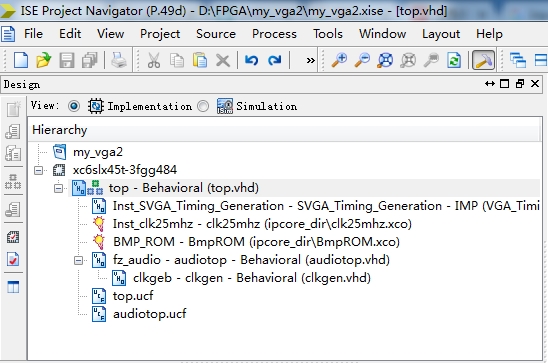Viewport: 548px width, 363px height.
Task: Click the Undo arrow icon
Action: [251, 60]
